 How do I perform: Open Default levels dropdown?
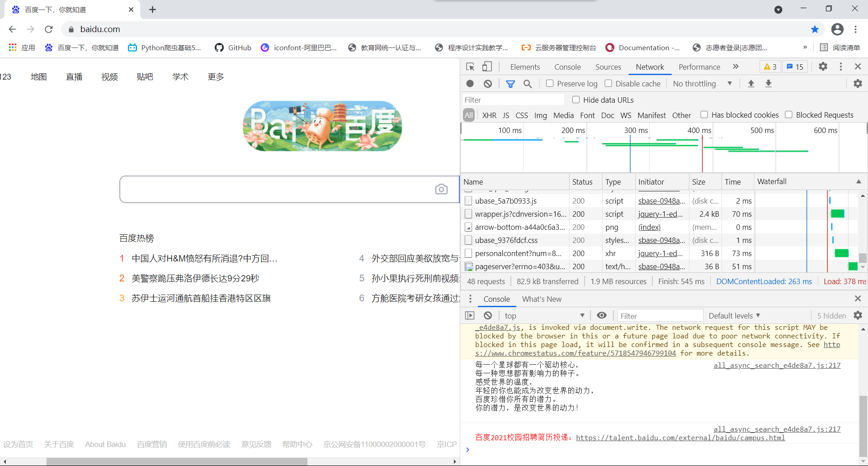point(735,316)
